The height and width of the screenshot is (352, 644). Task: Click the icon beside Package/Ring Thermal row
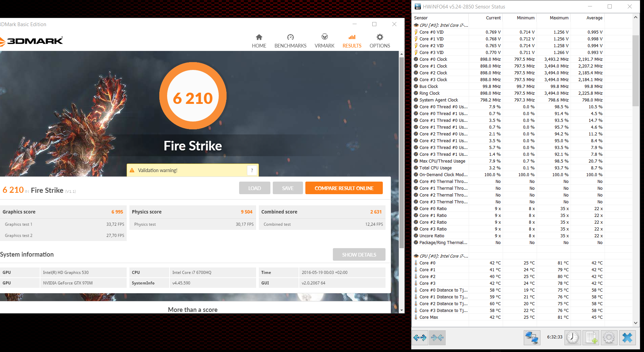416,242
